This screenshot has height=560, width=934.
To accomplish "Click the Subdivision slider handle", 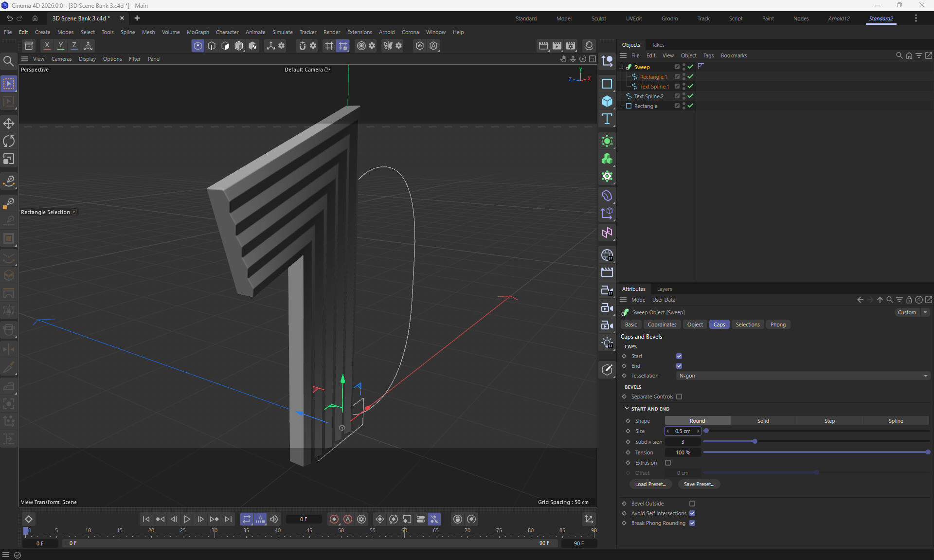I will click(x=755, y=442).
